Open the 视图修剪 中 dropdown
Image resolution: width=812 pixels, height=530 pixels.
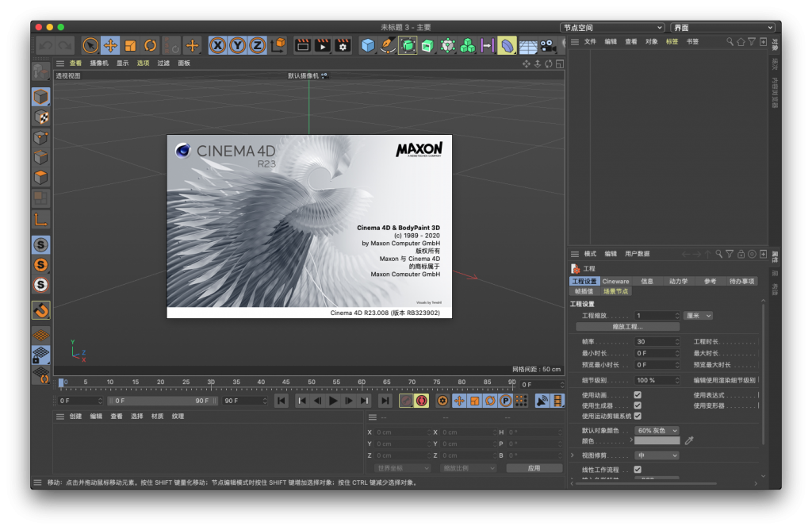657,455
